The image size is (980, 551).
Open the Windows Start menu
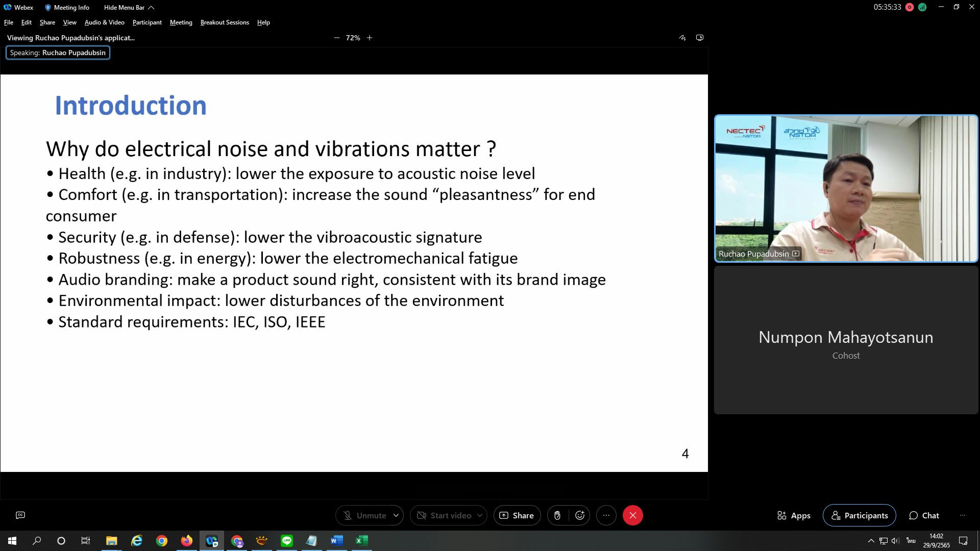point(12,541)
